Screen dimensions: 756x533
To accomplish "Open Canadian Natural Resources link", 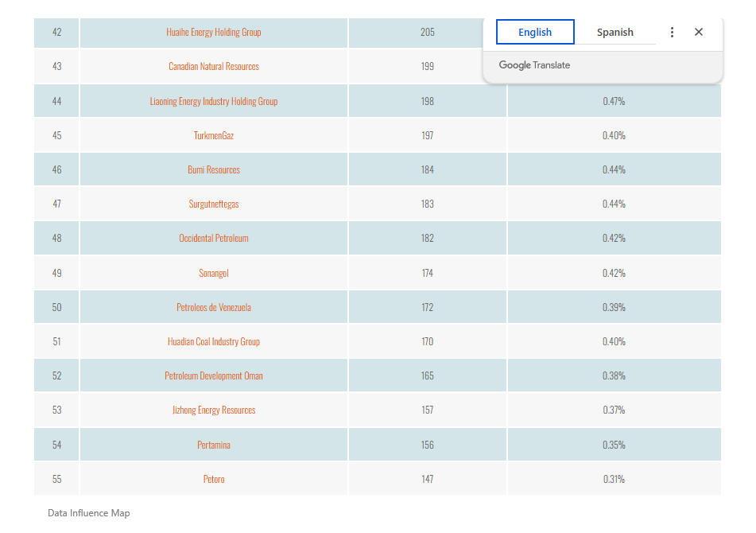I will click(x=214, y=67).
